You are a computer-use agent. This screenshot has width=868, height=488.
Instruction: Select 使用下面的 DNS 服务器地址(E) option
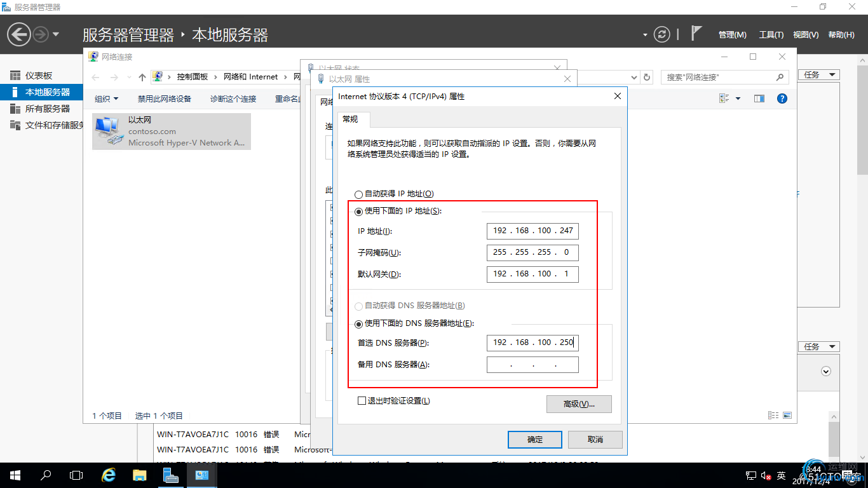[x=358, y=323]
